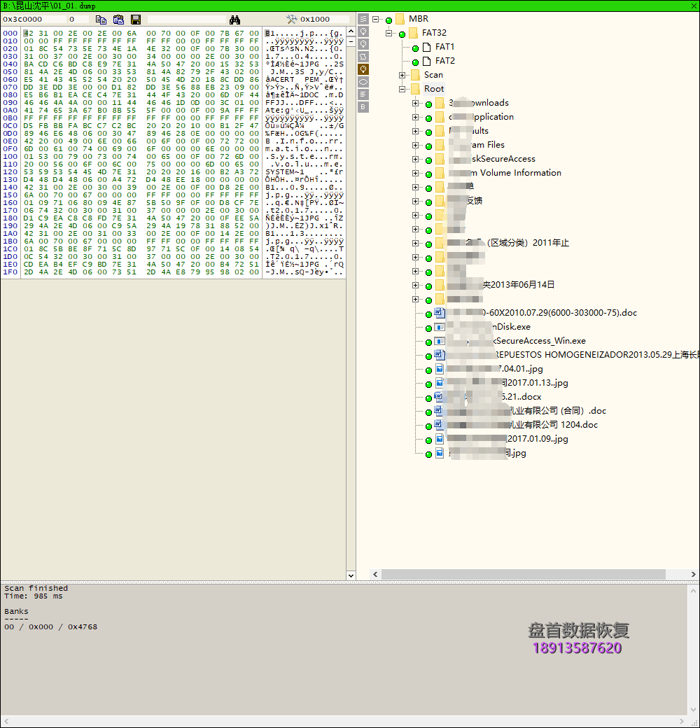Click the image icon of 2017.01.09..jpg file
This screenshot has height=728, width=700.
click(x=440, y=439)
